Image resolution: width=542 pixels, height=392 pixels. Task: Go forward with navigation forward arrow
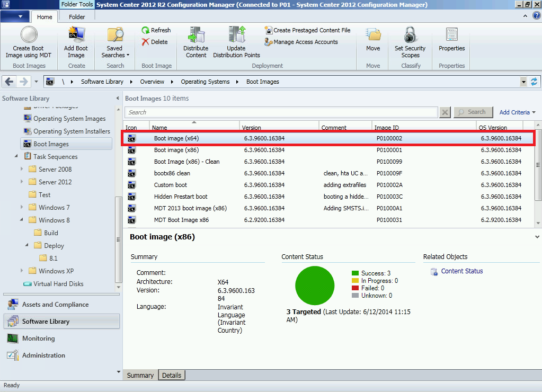coord(23,82)
